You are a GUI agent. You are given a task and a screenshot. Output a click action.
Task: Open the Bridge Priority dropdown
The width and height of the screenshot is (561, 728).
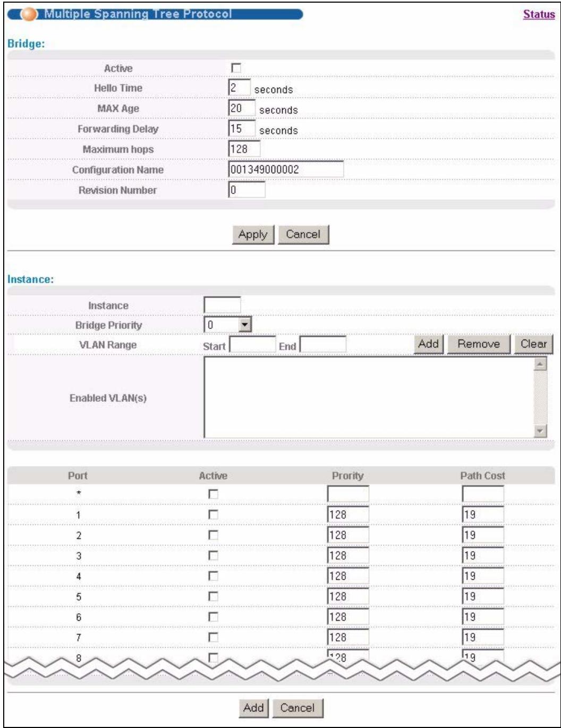[x=228, y=325]
